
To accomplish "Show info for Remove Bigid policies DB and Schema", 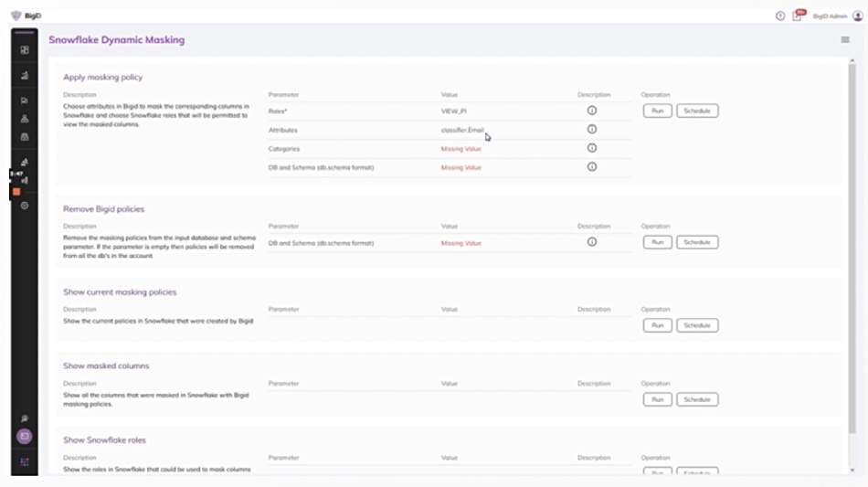I will [592, 242].
